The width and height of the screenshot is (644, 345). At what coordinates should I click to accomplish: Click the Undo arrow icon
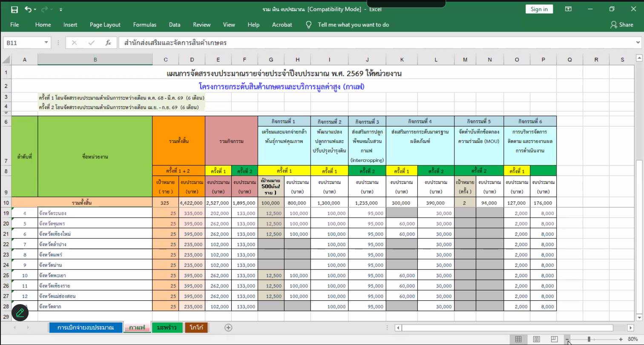(x=28, y=9)
